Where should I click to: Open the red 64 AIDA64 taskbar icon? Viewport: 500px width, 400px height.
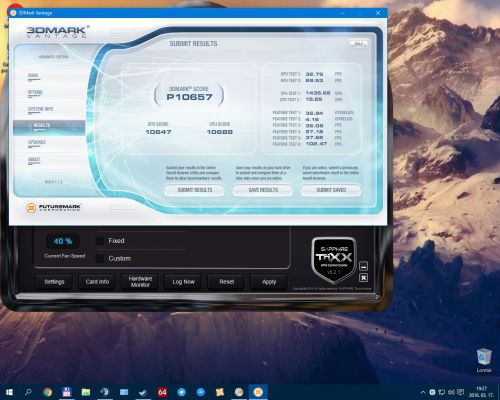[162, 392]
